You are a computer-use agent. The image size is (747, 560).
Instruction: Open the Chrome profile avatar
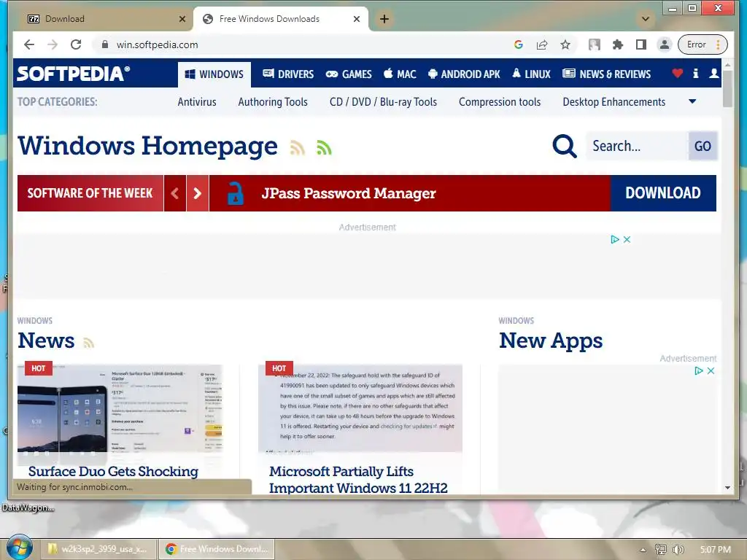click(x=664, y=44)
